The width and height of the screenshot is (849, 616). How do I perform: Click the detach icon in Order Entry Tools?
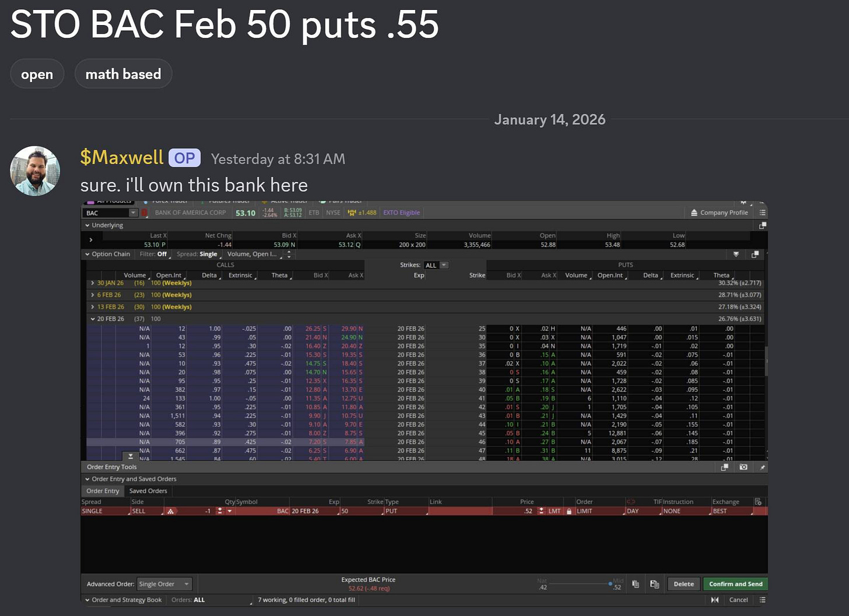pyautogui.click(x=725, y=467)
